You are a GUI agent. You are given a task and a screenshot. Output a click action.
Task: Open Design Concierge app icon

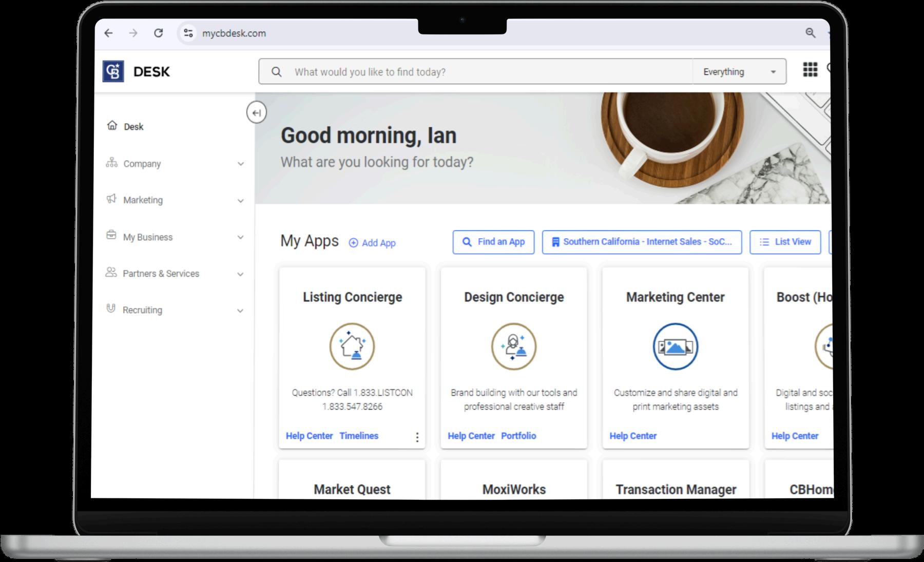514,346
